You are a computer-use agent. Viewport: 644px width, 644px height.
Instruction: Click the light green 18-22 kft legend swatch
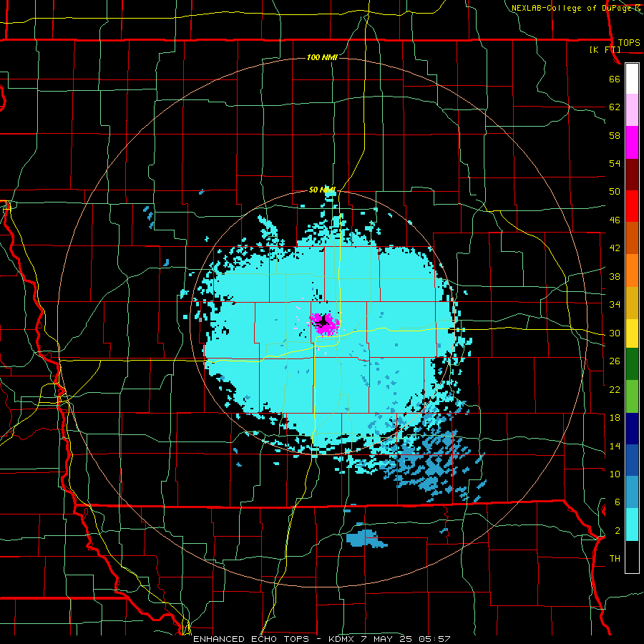point(632,396)
